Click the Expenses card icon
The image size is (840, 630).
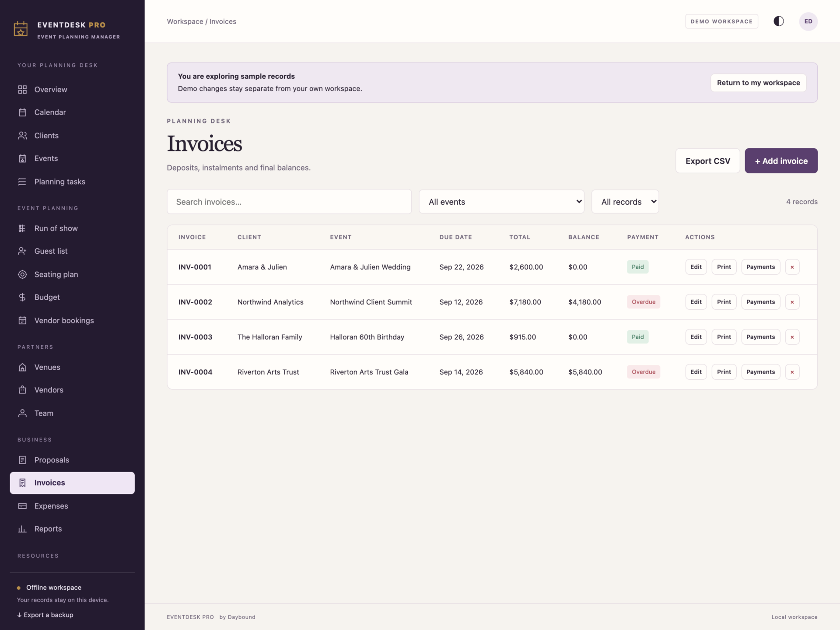click(22, 506)
